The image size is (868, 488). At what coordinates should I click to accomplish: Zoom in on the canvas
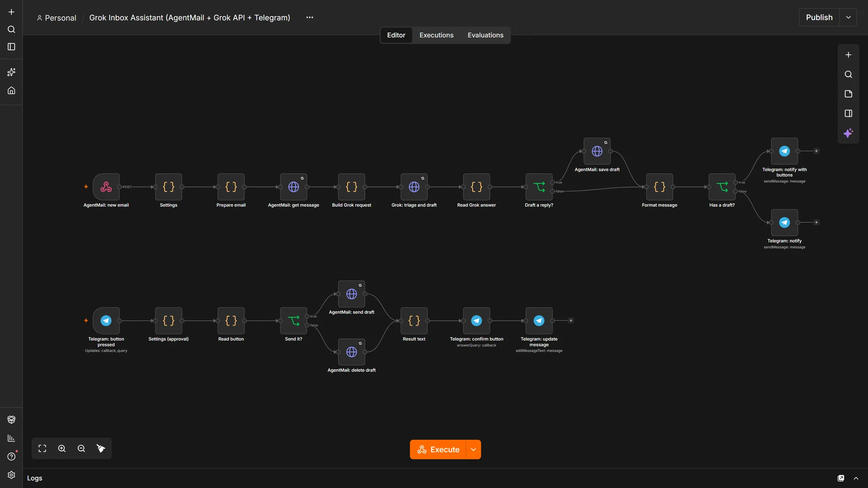coord(62,448)
